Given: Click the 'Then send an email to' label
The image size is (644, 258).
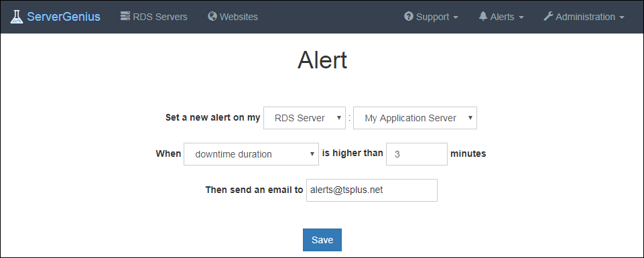Looking at the screenshot, I should coord(254,190).
